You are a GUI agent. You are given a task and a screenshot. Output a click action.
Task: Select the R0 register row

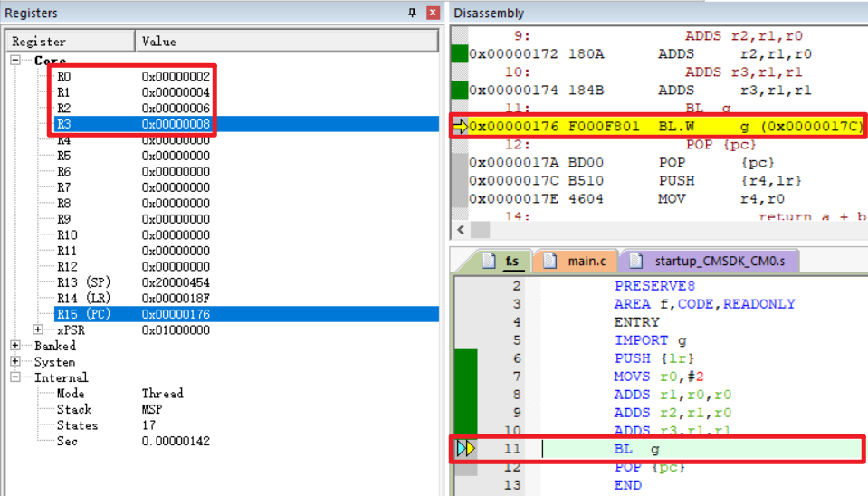[x=63, y=77]
